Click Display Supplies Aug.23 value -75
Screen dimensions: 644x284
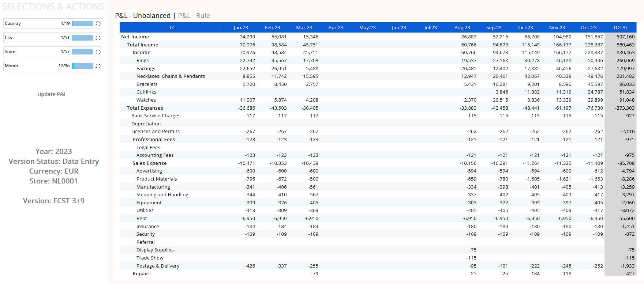[473, 250]
